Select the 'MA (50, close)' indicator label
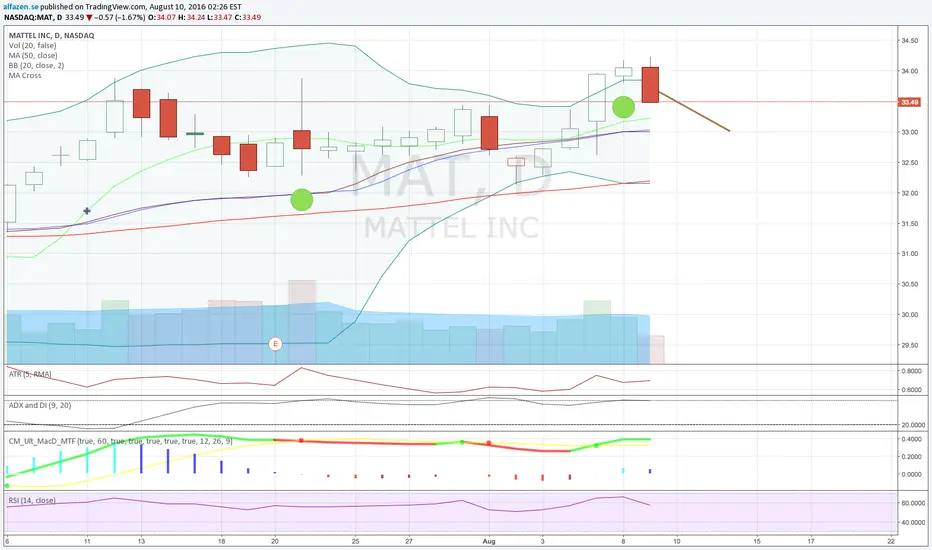The height and width of the screenshot is (550, 932). click(33, 55)
